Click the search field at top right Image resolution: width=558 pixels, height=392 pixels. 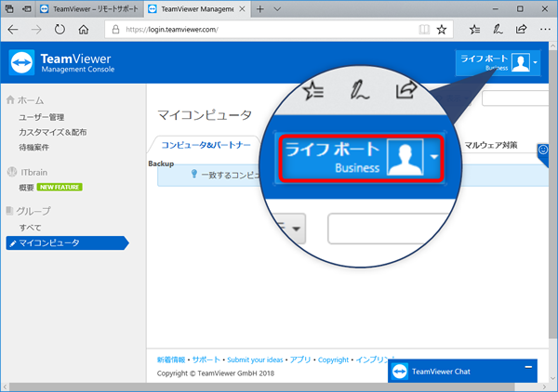coord(515,98)
